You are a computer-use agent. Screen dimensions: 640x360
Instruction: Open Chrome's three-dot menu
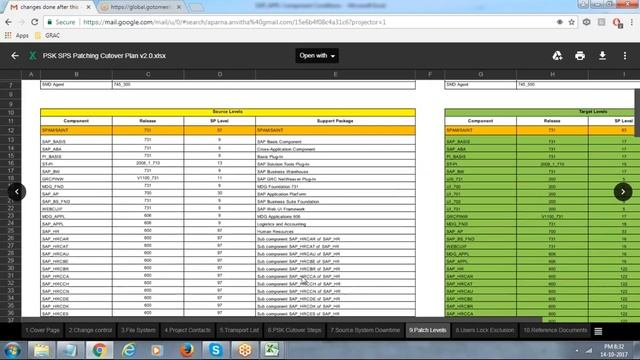tap(632, 22)
